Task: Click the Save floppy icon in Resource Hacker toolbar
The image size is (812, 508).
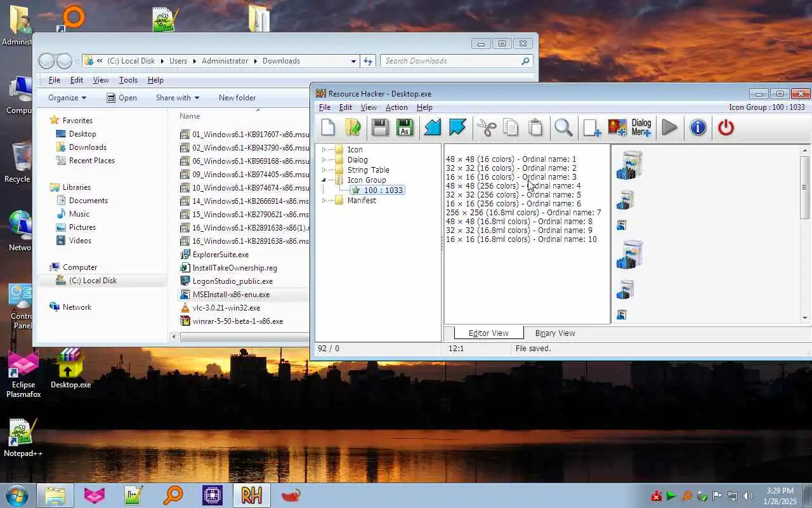Action: point(380,128)
